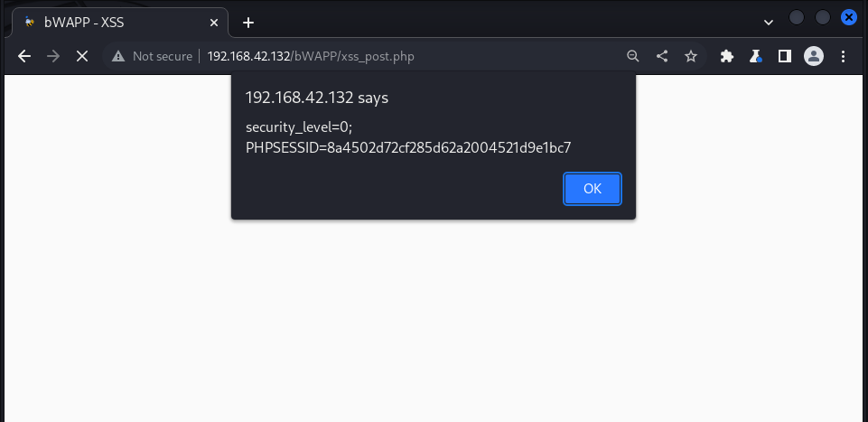Viewport: 868px width, 422px height.
Task: Close the bWAPP - XSS tab
Action: (214, 22)
